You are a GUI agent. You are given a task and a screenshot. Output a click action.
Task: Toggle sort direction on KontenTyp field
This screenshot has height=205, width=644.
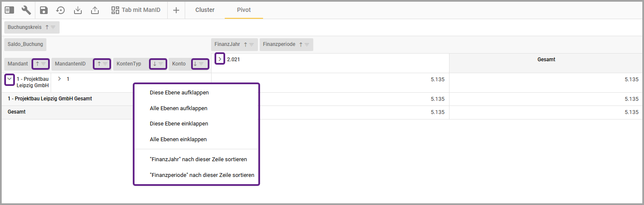point(154,64)
